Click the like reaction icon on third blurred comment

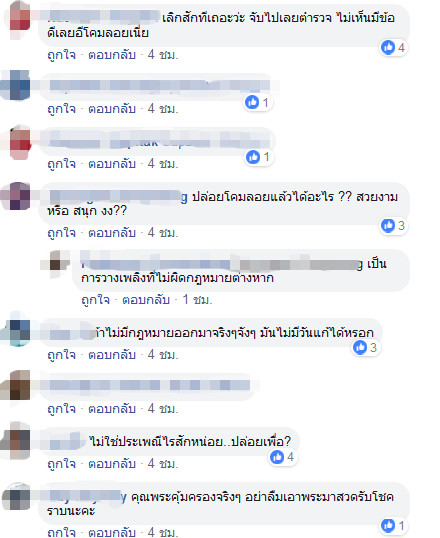click(x=253, y=157)
